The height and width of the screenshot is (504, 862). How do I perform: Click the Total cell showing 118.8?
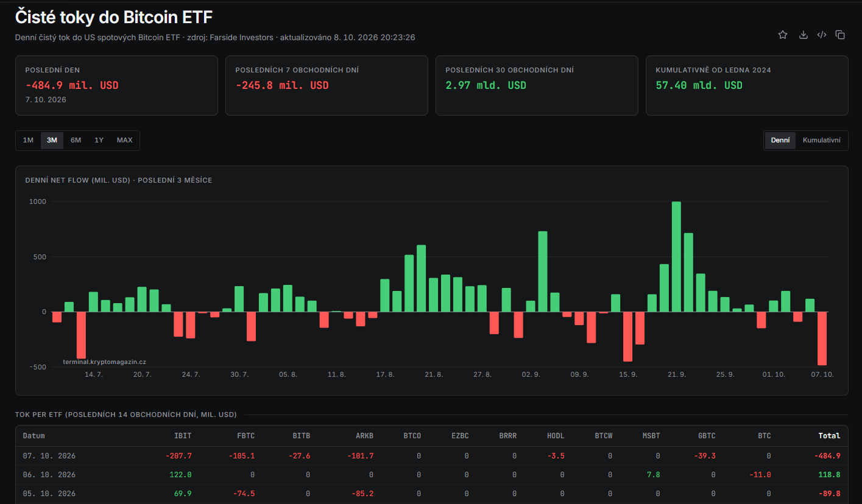tap(830, 475)
